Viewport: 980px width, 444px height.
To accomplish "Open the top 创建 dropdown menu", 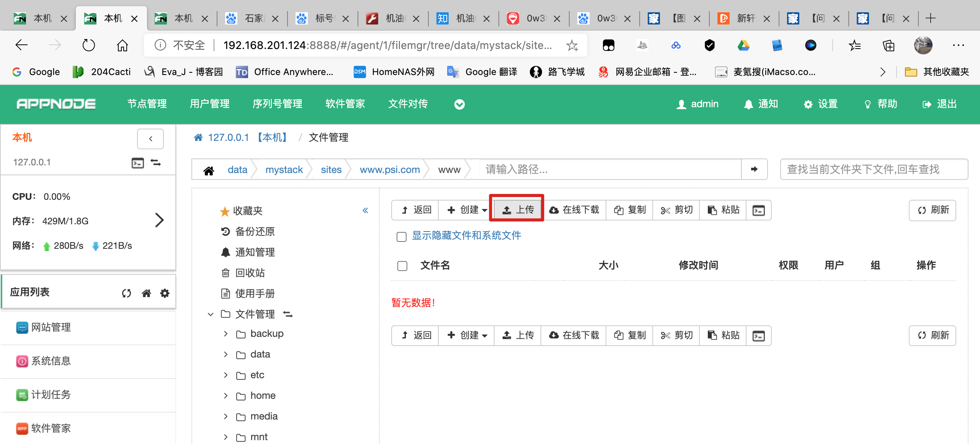I will pyautogui.click(x=467, y=210).
